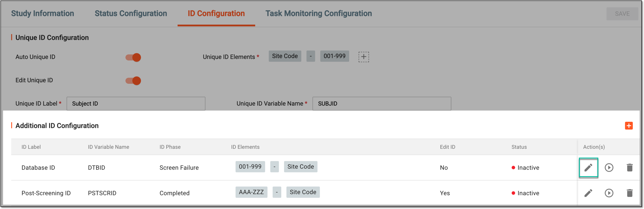Delete the Post-Screening ID row
Screen dimensions: 644x209
click(630, 193)
